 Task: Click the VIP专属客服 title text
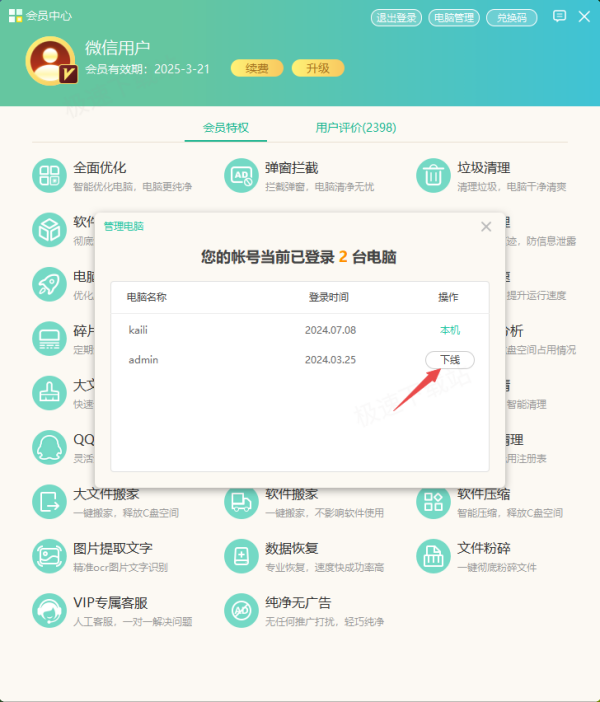point(111,603)
